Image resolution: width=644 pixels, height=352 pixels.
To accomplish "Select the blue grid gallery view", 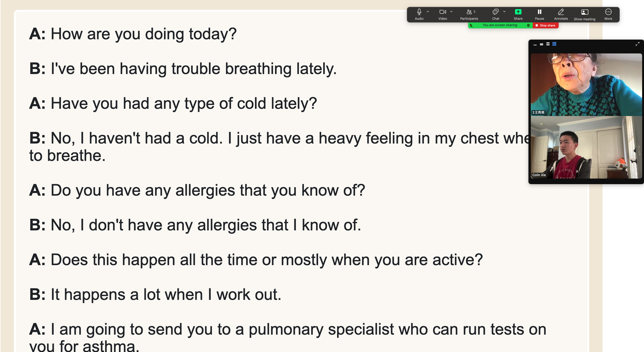I will pos(554,44).
